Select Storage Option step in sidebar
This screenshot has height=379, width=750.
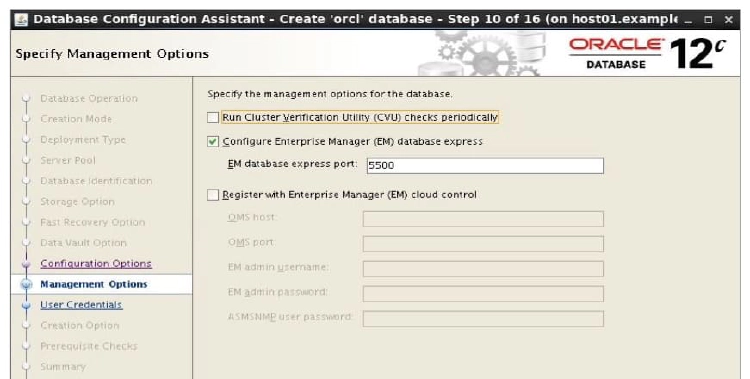77,201
